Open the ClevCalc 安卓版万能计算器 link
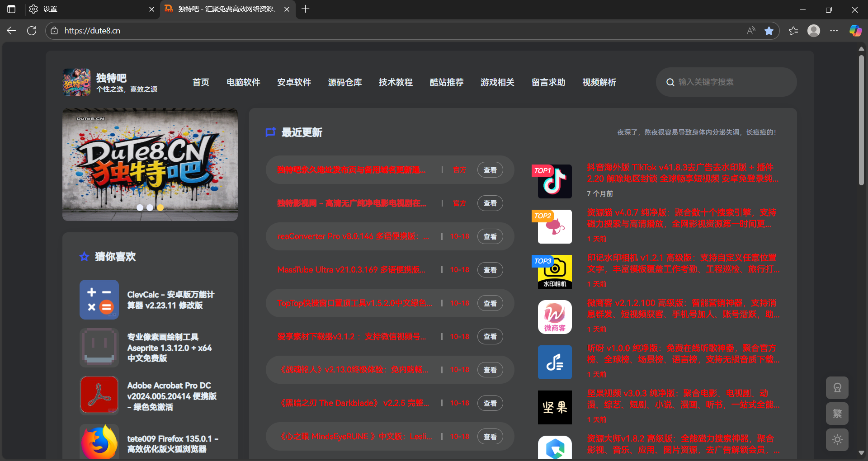The width and height of the screenshot is (868, 461). tap(170, 300)
